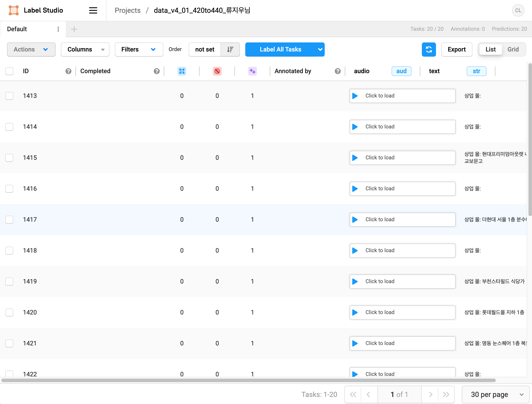532x404 pixels.
Task: Check the box for task 1416
Action: click(9, 189)
